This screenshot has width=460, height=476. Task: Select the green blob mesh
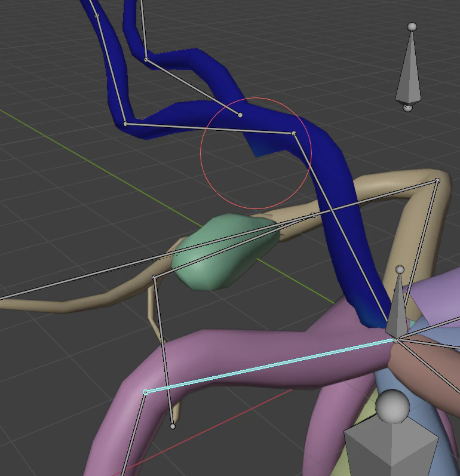(226, 251)
